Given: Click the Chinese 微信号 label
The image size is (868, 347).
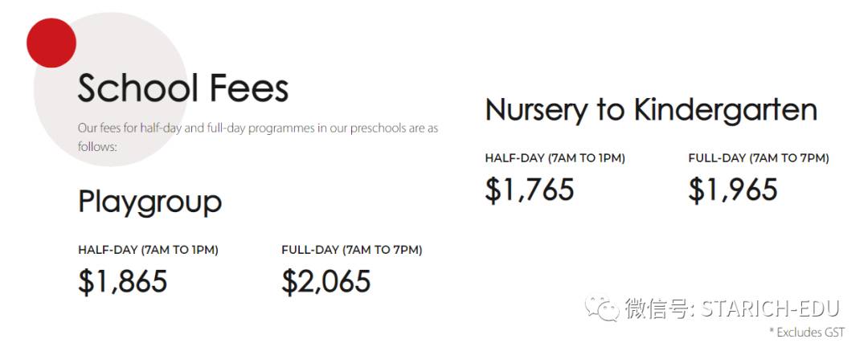Looking at the screenshot, I should point(659,308).
